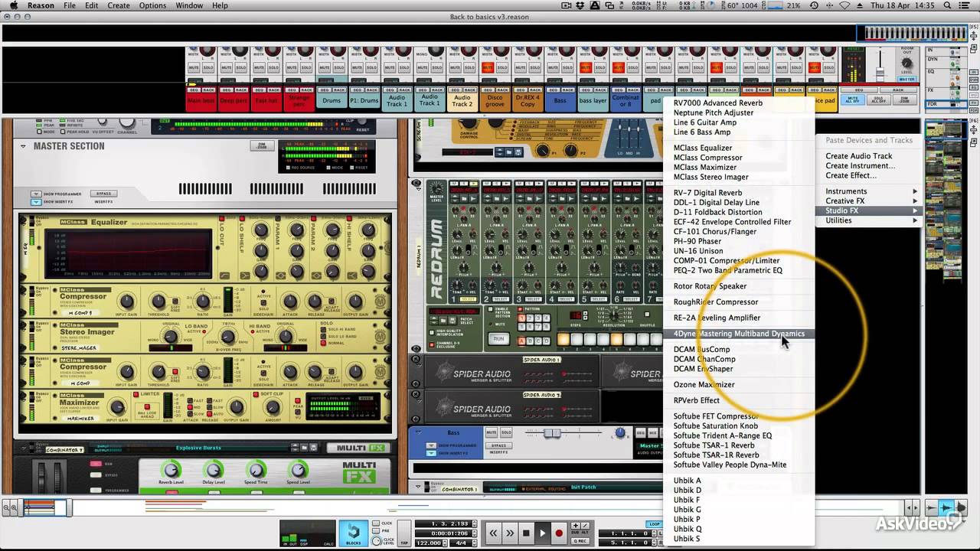Open the Window menu
The height and width of the screenshot is (551, 980).
coord(189,5)
